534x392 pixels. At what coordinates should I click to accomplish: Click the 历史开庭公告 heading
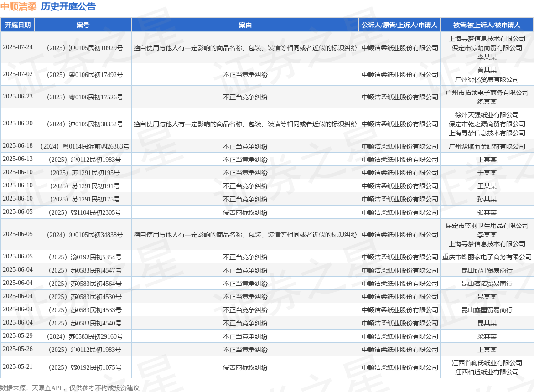tap(68, 6)
